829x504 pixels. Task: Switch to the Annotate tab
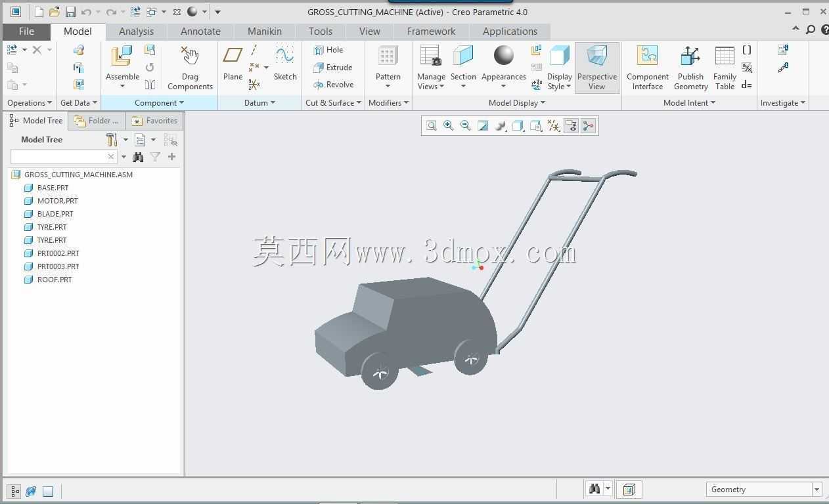[200, 31]
